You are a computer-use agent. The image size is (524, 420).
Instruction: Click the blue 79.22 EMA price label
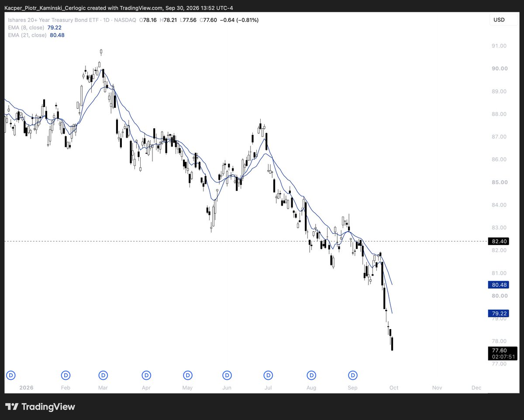coord(499,313)
